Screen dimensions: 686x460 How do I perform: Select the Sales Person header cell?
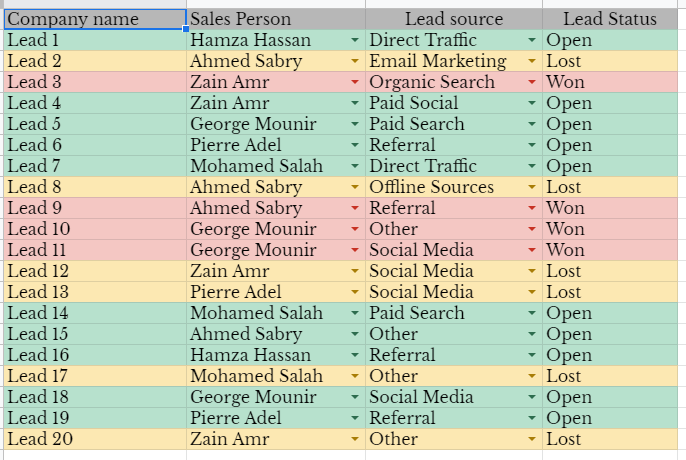click(275, 19)
